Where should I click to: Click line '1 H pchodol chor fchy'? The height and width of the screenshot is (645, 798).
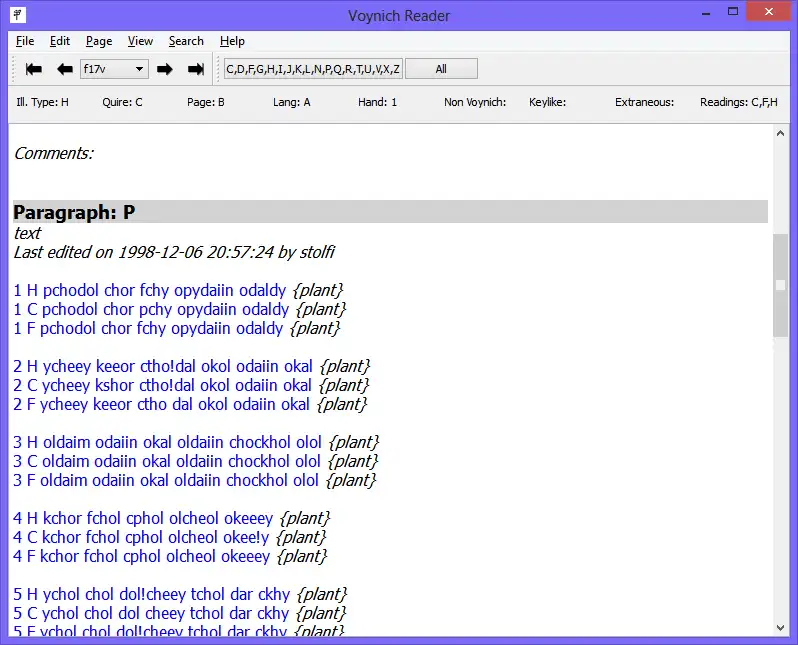[x=178, y=290]
